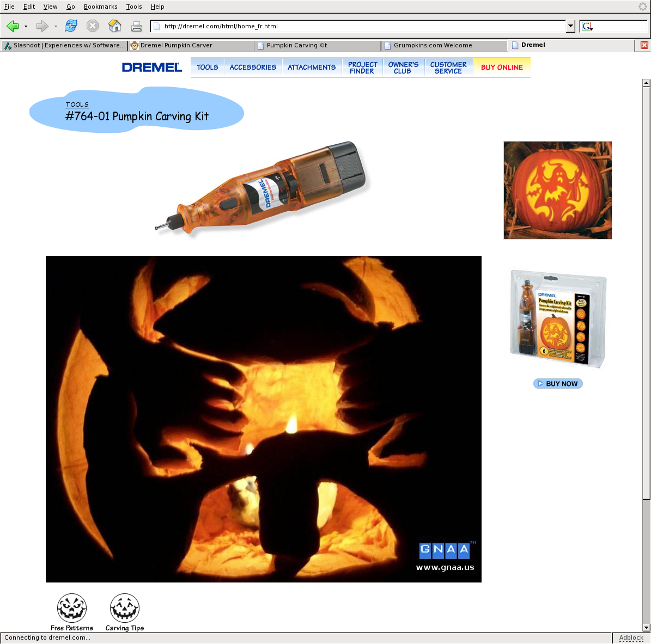Reload the page with the refresh icon
Viewport: 651px width, 644px height.
(x=71, y=26)
